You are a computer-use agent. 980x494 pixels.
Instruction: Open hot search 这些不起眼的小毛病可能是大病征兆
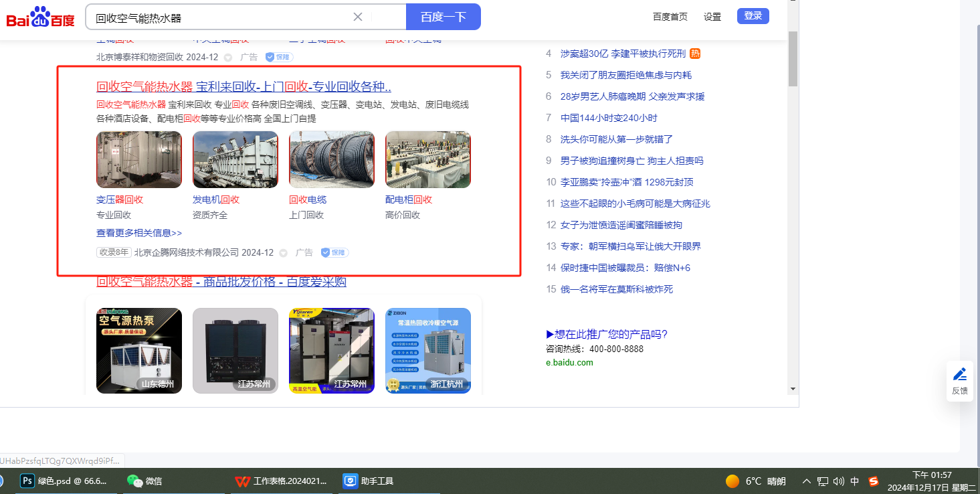635,203
